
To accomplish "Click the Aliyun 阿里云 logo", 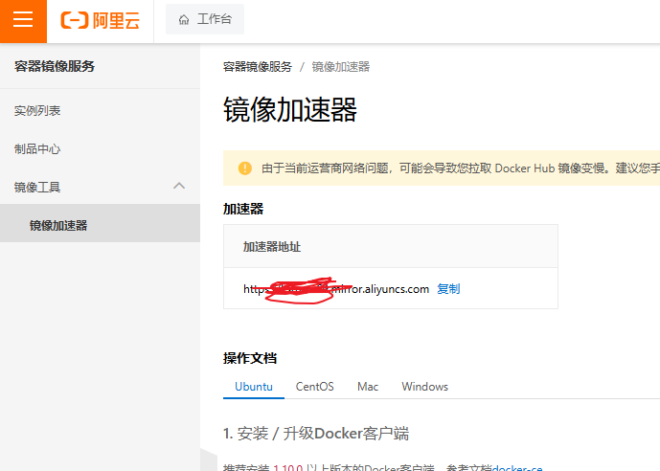I will (100, 20).
